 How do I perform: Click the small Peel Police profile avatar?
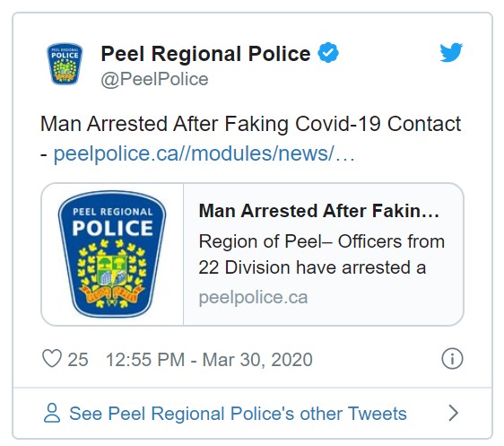(x=65, y=64)
